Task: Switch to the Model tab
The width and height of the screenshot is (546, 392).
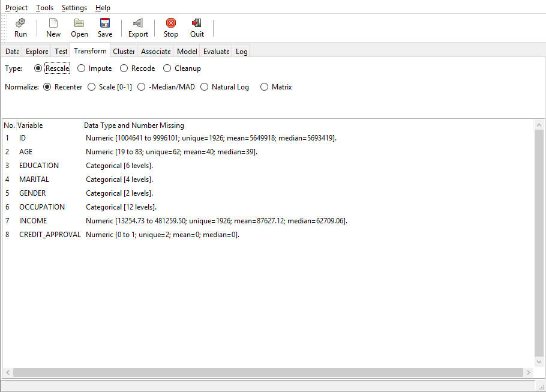Action: [187, 52]
